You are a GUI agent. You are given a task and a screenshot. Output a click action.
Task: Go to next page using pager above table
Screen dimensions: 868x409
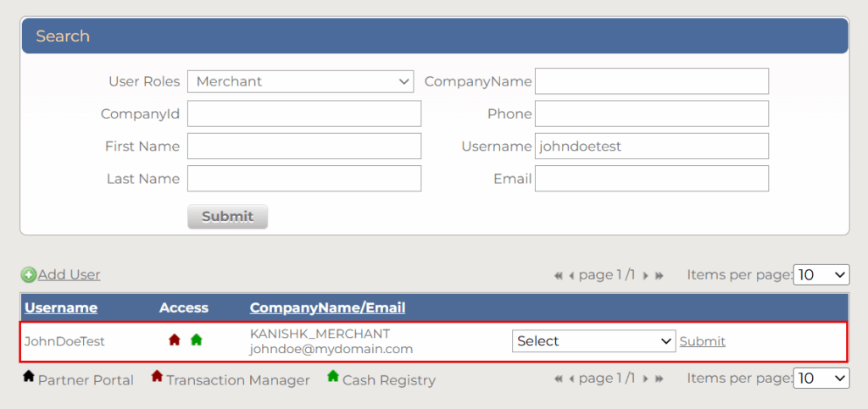[x=646, y=275]
